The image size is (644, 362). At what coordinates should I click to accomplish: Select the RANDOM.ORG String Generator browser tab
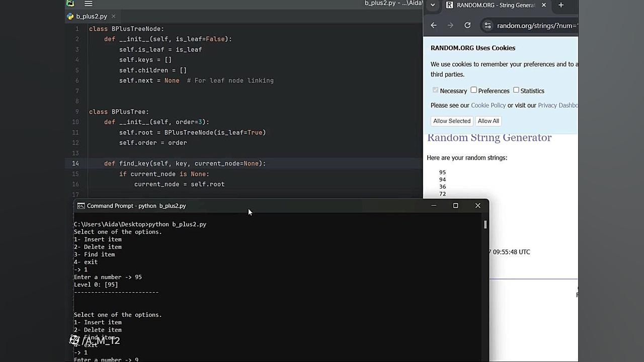tap(496, 5)
